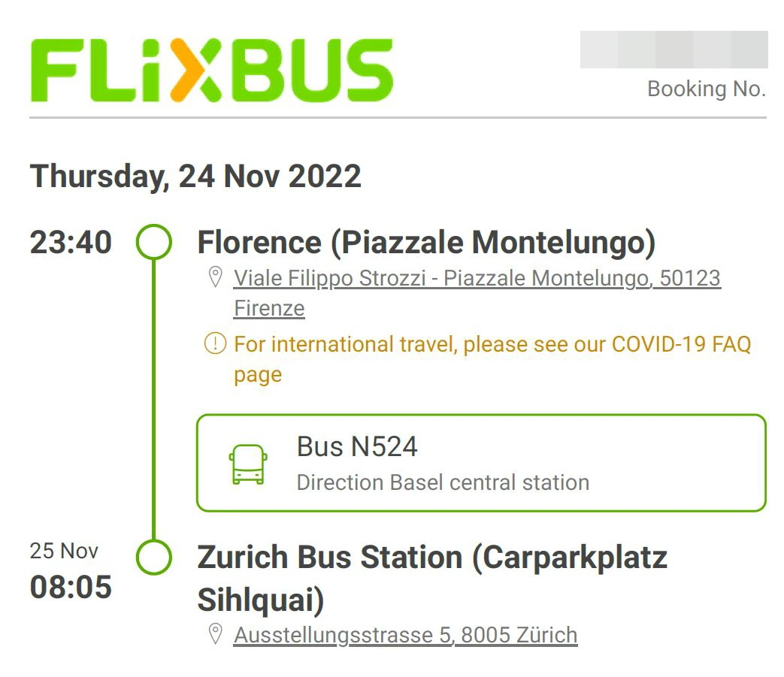Click the Zurich Bus Station stop heading
This screenshot has height=677, width=784.
point(432,558)
